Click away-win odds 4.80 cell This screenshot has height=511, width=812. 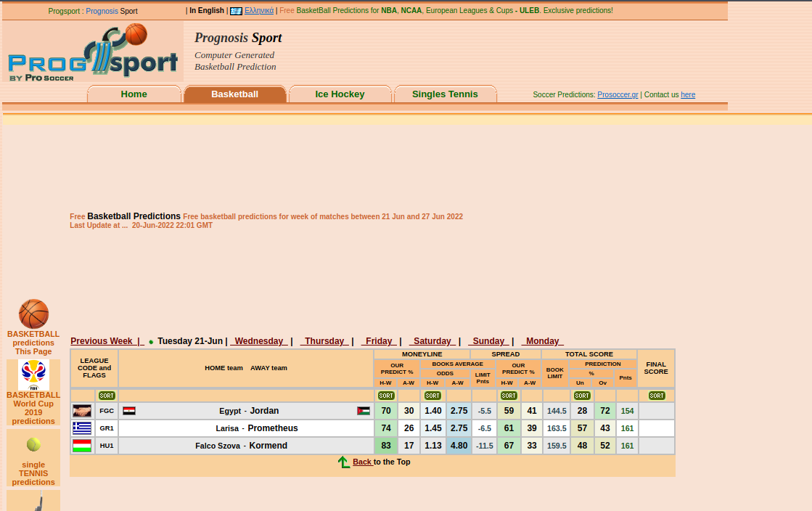point(459,446)
